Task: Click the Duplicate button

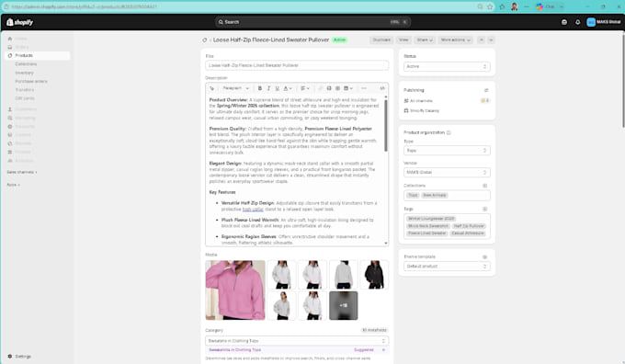Action: 381,40
